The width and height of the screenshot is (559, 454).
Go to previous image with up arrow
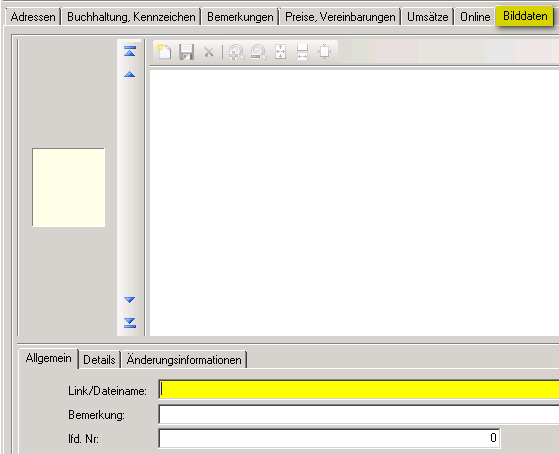click(x=130, y=74)
